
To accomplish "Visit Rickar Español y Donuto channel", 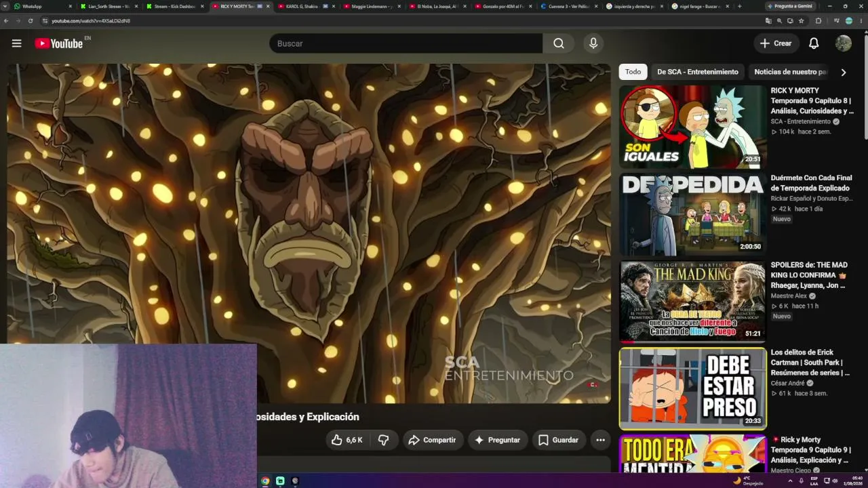I will [x=811, y=199].
